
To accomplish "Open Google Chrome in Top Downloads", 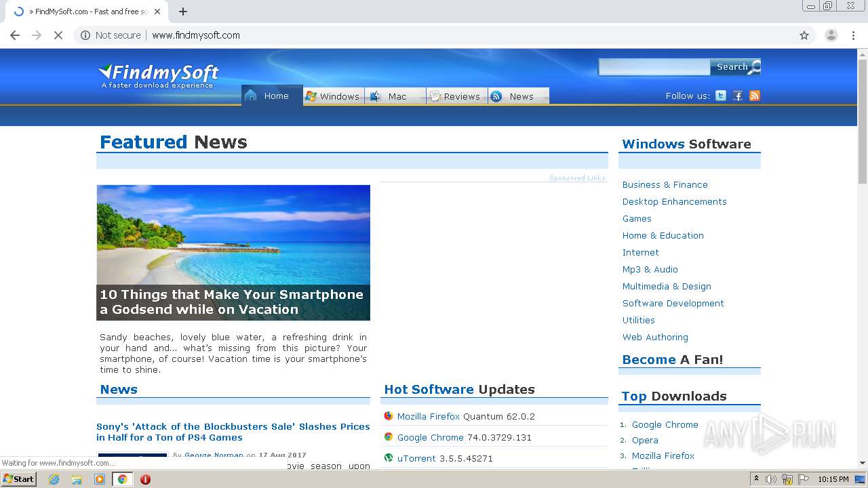I will coord(665,424).
